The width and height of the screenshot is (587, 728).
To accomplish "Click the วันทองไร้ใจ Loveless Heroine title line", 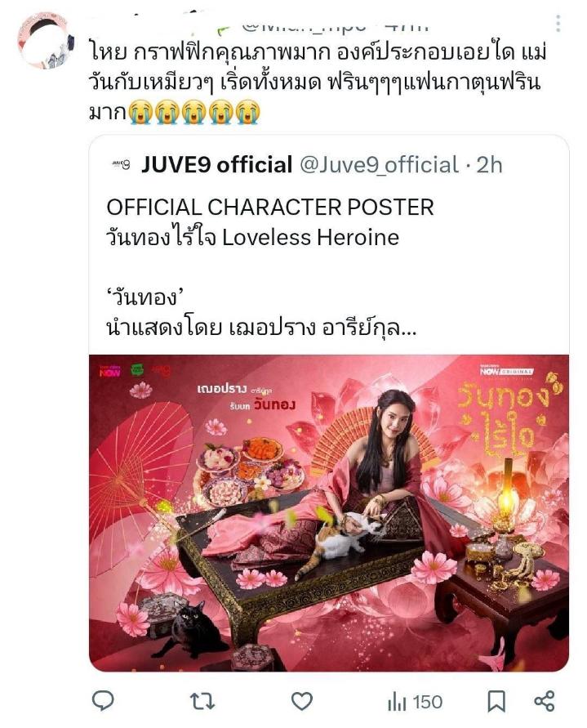I will tap(253, 238).
